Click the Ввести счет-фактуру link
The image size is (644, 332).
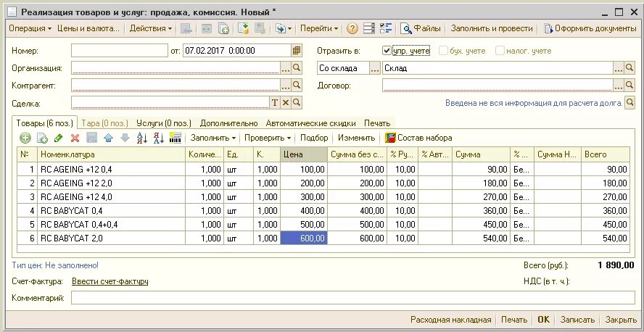110,281
